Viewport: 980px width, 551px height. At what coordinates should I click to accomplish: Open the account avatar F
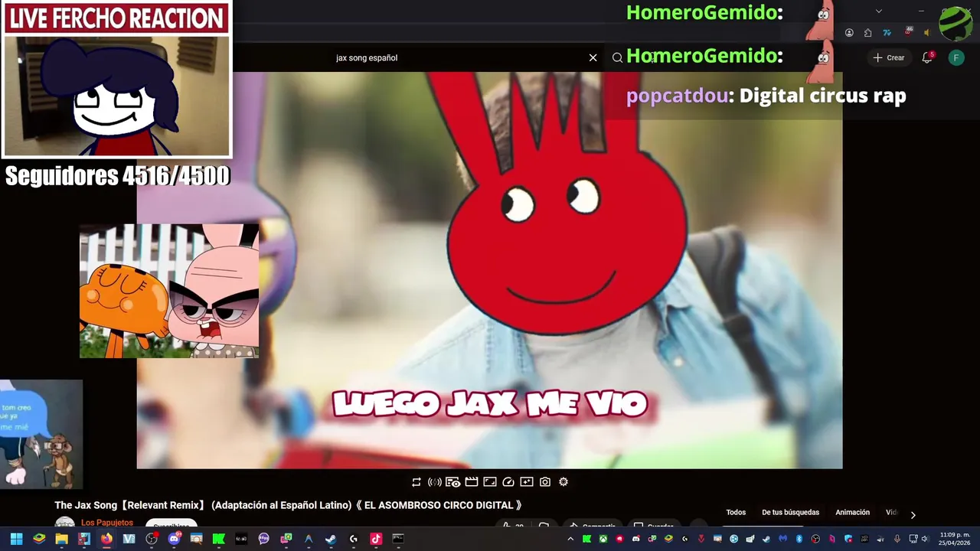pos(956,57)
